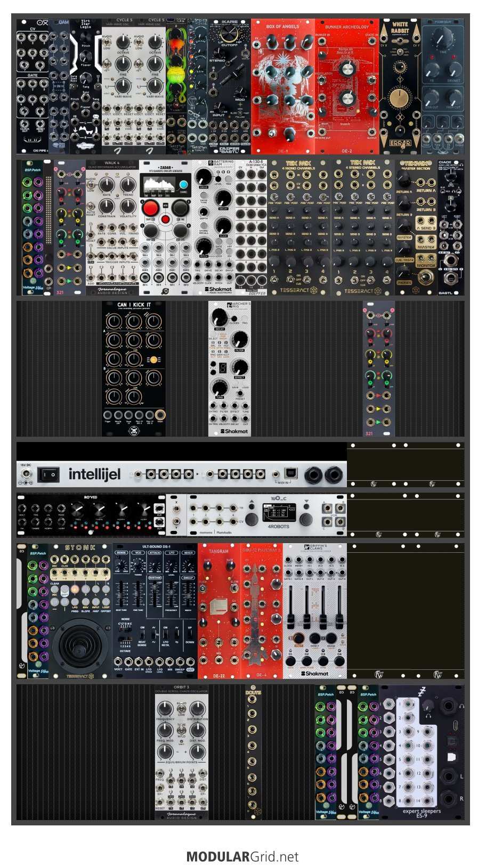The image size is (486, 868).
Task: Click Griffin's Claws fourth fader
Action: tap(339, 607)
